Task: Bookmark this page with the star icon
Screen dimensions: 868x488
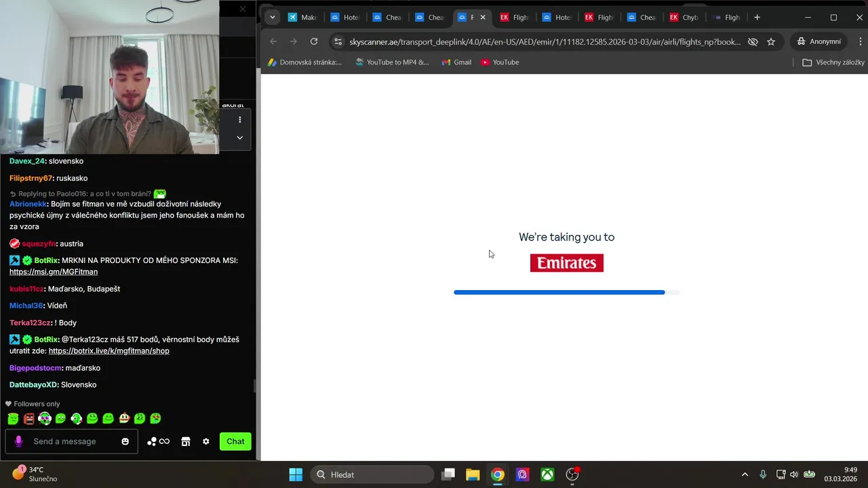Action: 771,41
